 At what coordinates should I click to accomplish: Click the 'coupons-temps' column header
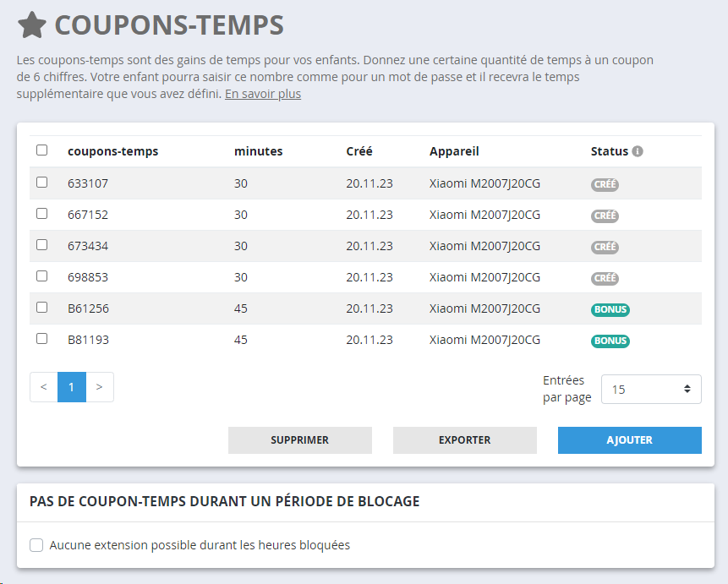(112, 151)
